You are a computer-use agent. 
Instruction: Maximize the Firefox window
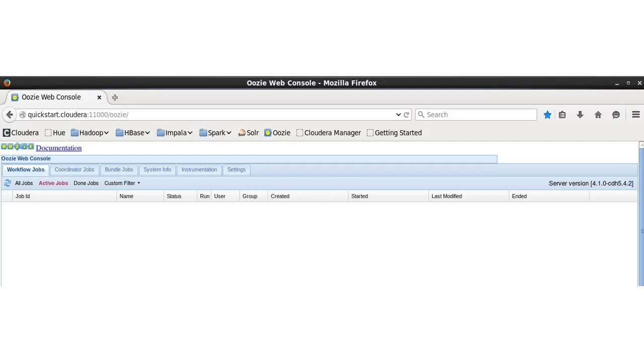pos(628,83)
